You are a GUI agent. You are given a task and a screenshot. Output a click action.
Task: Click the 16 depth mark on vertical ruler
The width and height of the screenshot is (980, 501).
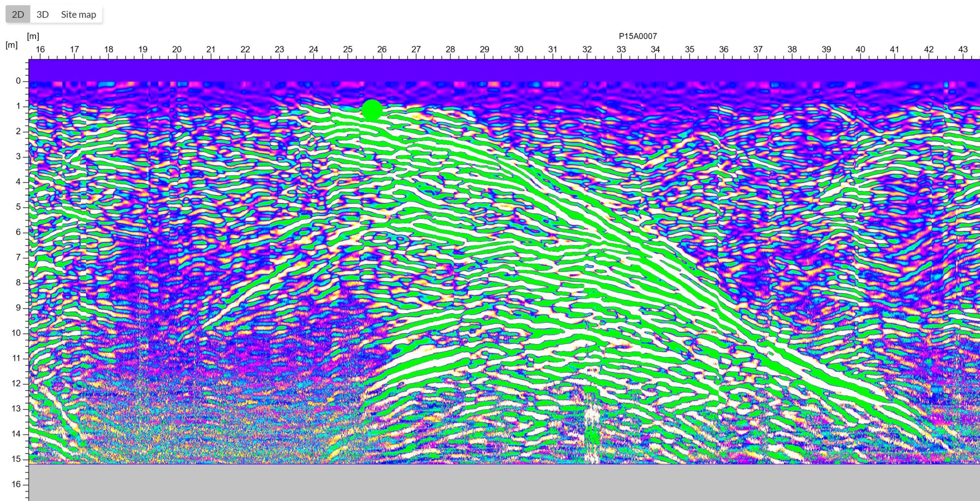16,485
